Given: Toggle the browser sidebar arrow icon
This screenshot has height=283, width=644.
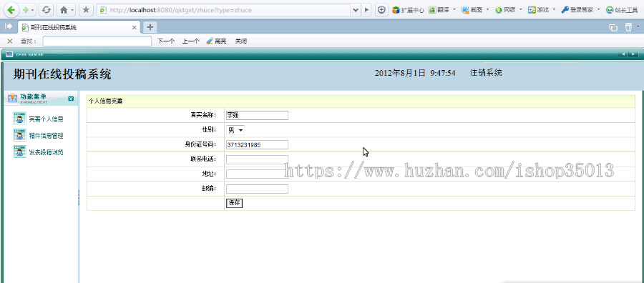Looking at the screenshot, I should coord(8,26).
